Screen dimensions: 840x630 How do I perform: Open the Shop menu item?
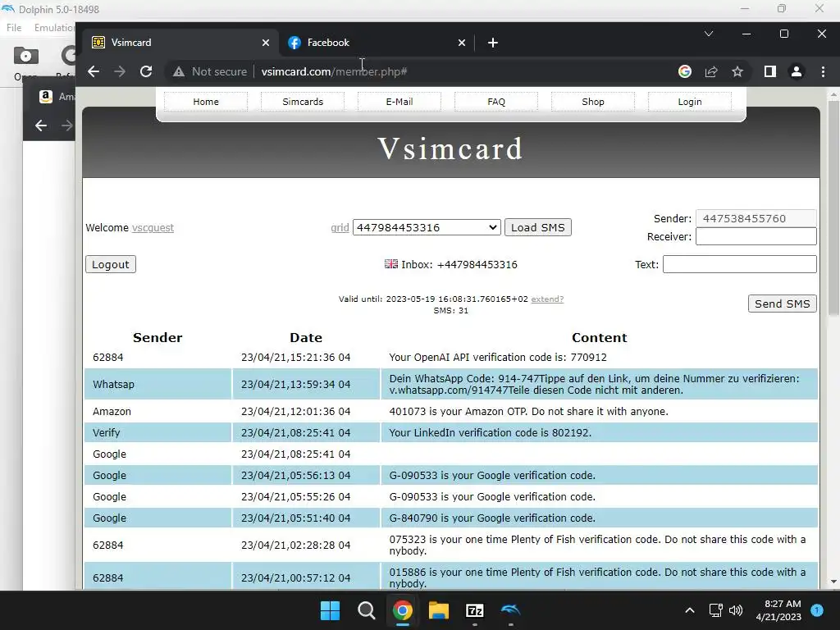[593, 101]
